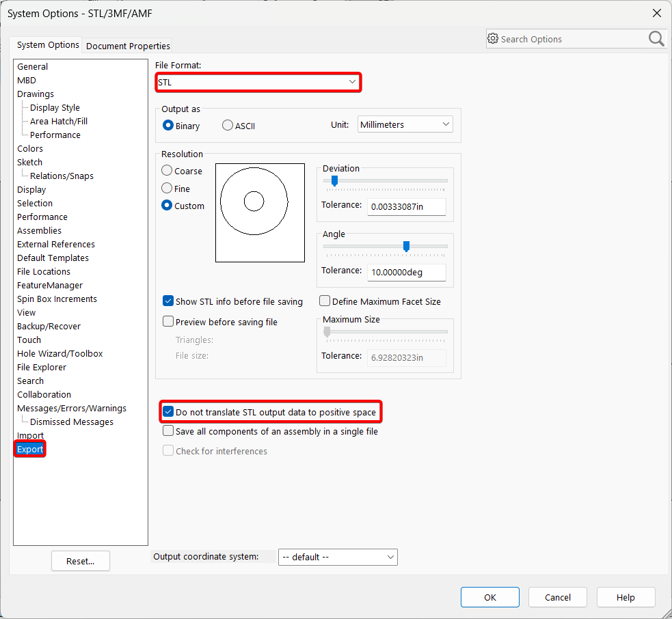Screen dimensions: 672x619
Task: Select Dismissed Messages in the list
Action: pyautogui.click(x=72, y=422)
